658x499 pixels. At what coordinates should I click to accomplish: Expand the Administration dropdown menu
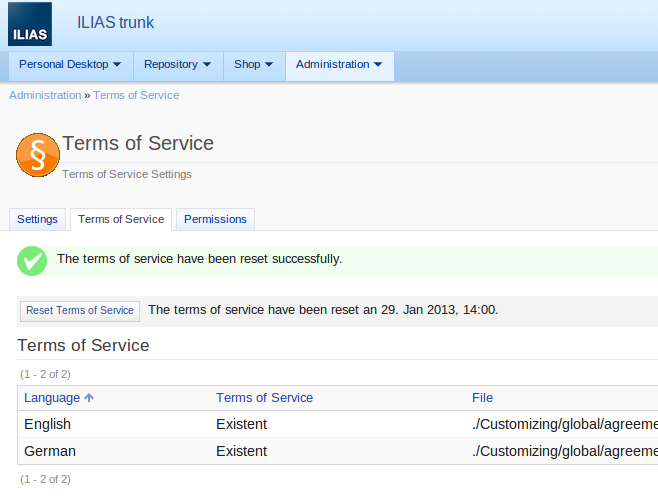coord(339,65)
